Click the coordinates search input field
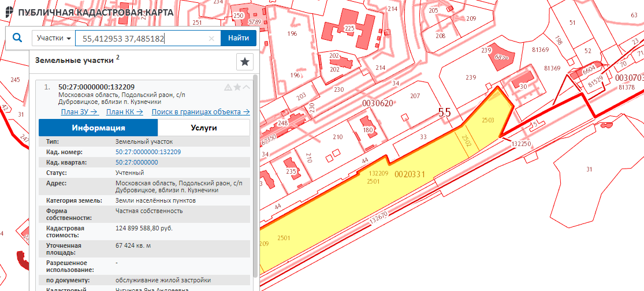This screenshot has height=291, width=644. click(x=143, y=39)
